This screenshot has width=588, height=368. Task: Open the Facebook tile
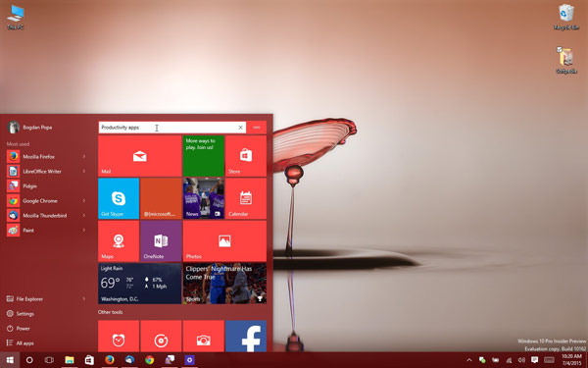click(246, 336)
